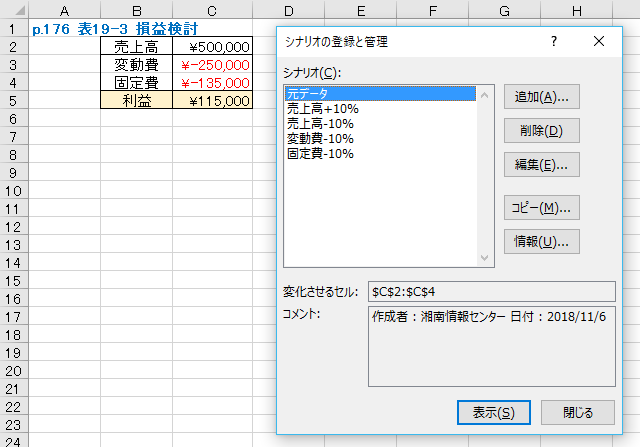Viewport: 640px width, 447px height.
Task: Pick the 固定費-10% scenario
Action: point(321,154)
